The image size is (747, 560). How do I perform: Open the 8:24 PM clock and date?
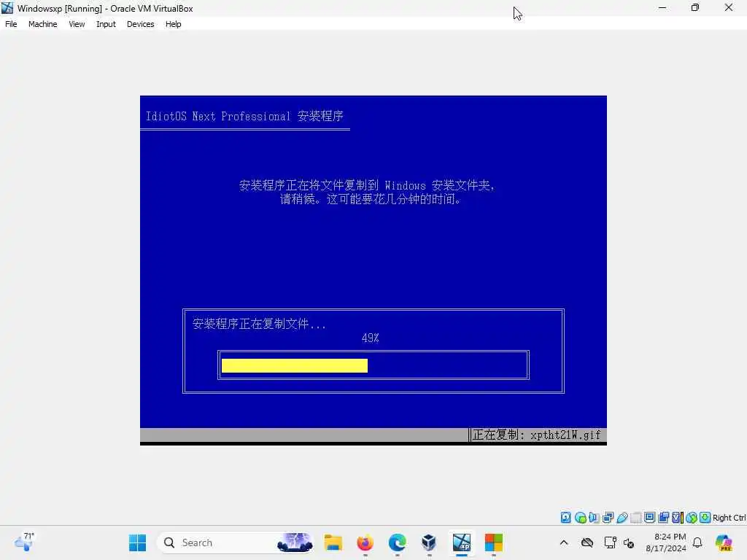(666, 542)
